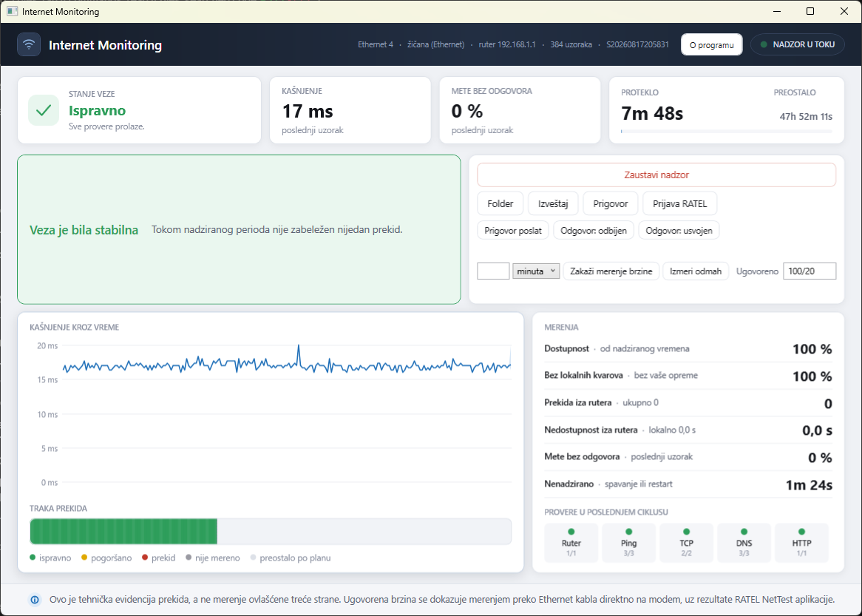862x616 pixels.
Task: Generate report with Izveštaj button
Action: click(x=553, y=203)
